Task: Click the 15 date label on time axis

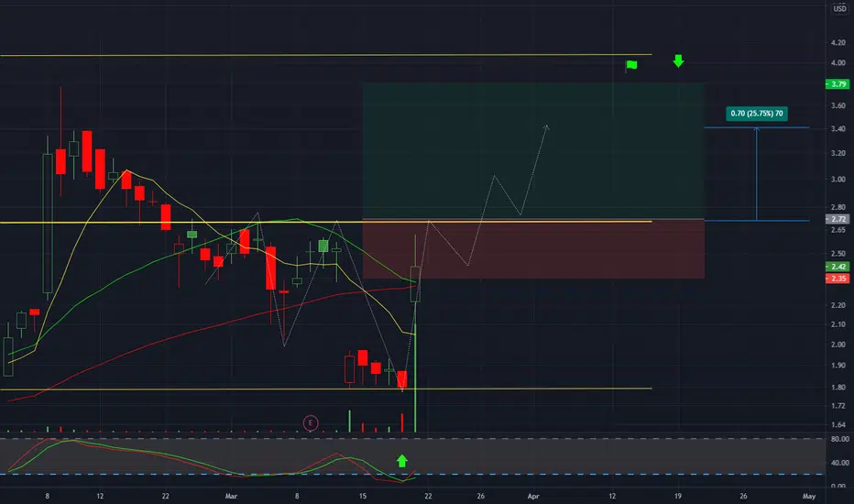Action: click(x=363, y=497)
